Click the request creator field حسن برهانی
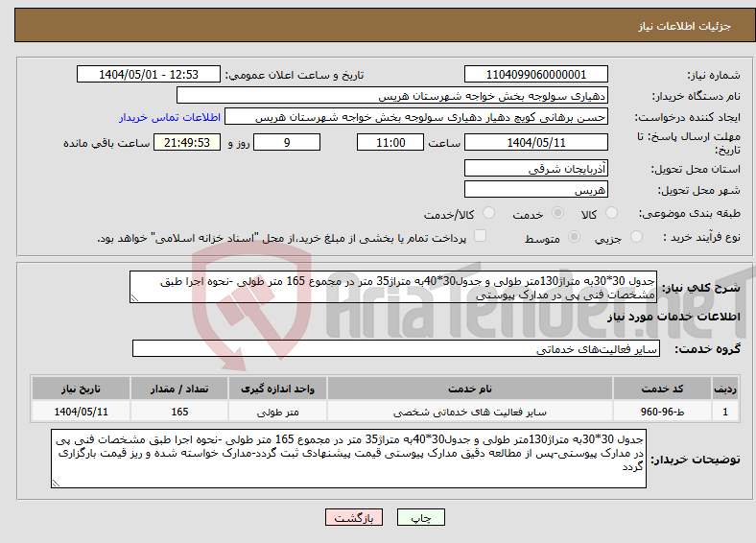The width and height of the screenshot is (756, 543). (416, 117)
